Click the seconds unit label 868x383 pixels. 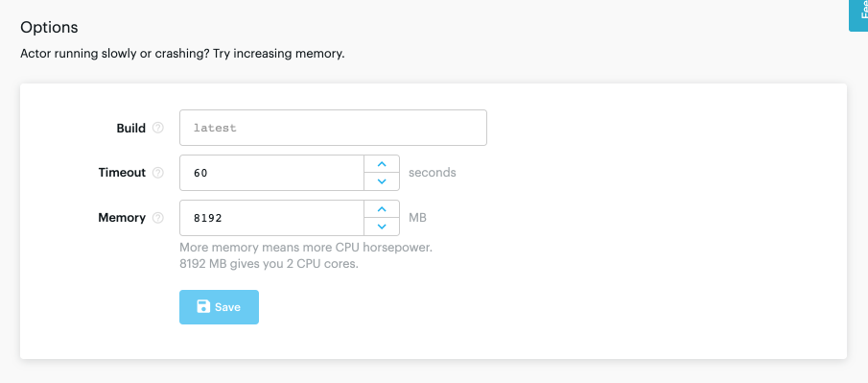(433, 173)
